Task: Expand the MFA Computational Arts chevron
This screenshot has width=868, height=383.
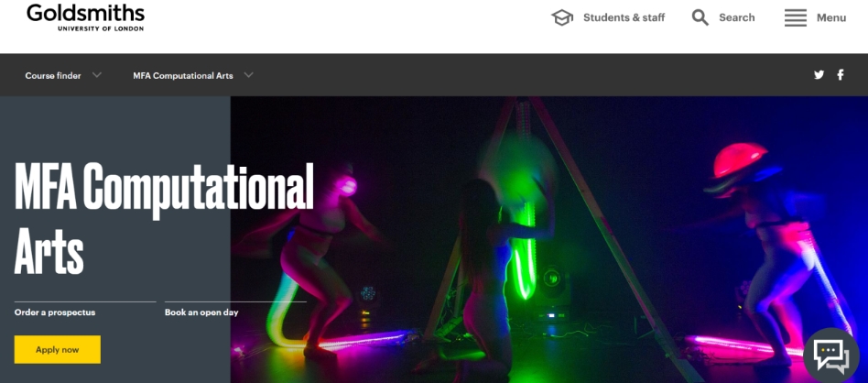Action: 248,75
